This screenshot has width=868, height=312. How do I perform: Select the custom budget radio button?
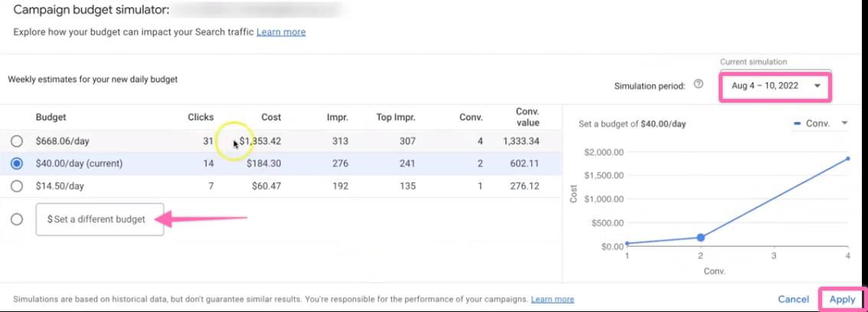pyautogui.click(x=17, y=219)
